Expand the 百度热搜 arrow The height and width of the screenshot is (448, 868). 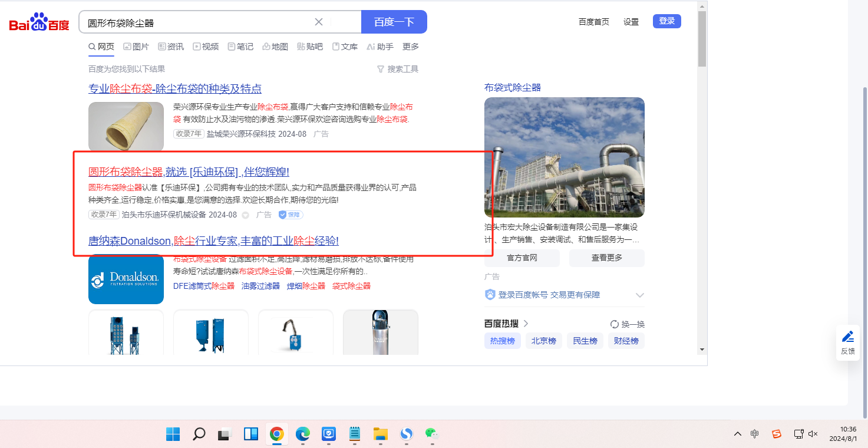526,324
